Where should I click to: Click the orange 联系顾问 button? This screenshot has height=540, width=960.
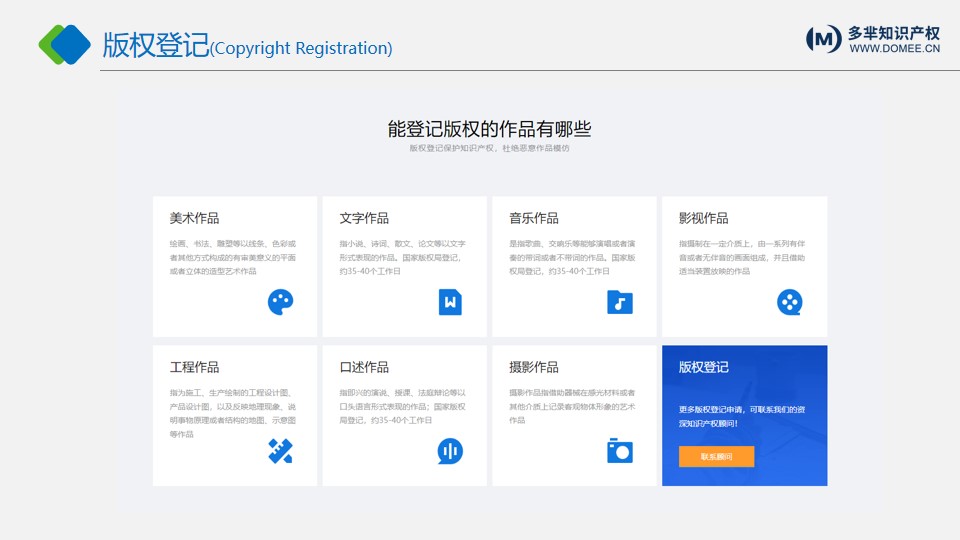[716, 457]
